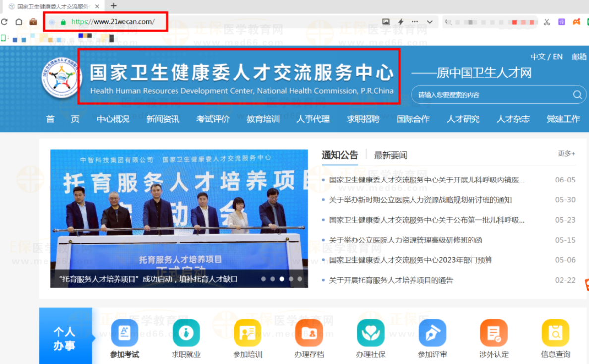Select the 参加培训 training icon
Screen dimensions: 589x364
click(x=247, y=333)
